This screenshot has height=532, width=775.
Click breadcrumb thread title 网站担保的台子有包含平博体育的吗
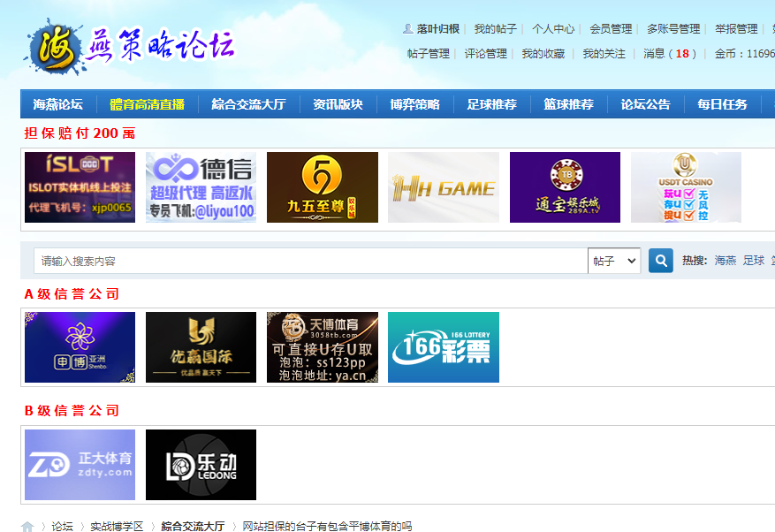(x=327, y=526)
